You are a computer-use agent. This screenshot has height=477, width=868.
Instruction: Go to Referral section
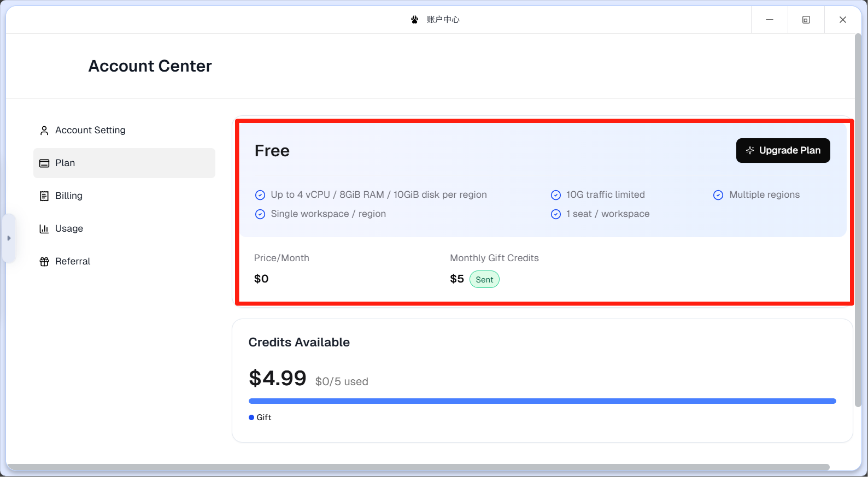[x=72, y=261]
